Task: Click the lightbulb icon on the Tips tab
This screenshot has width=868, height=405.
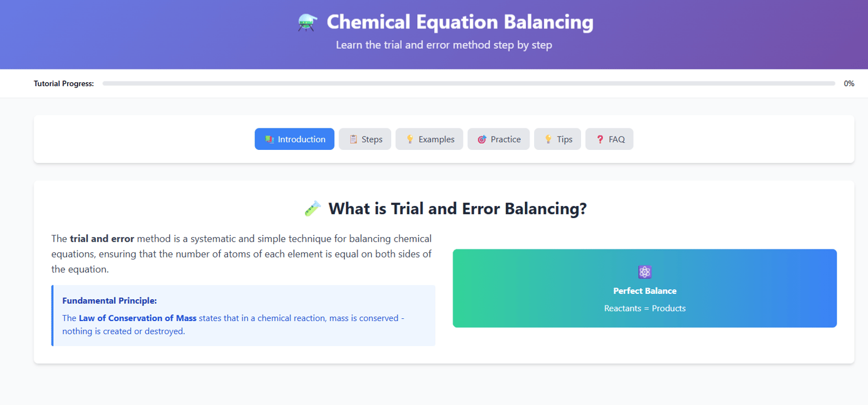Action: pos(548,139)
